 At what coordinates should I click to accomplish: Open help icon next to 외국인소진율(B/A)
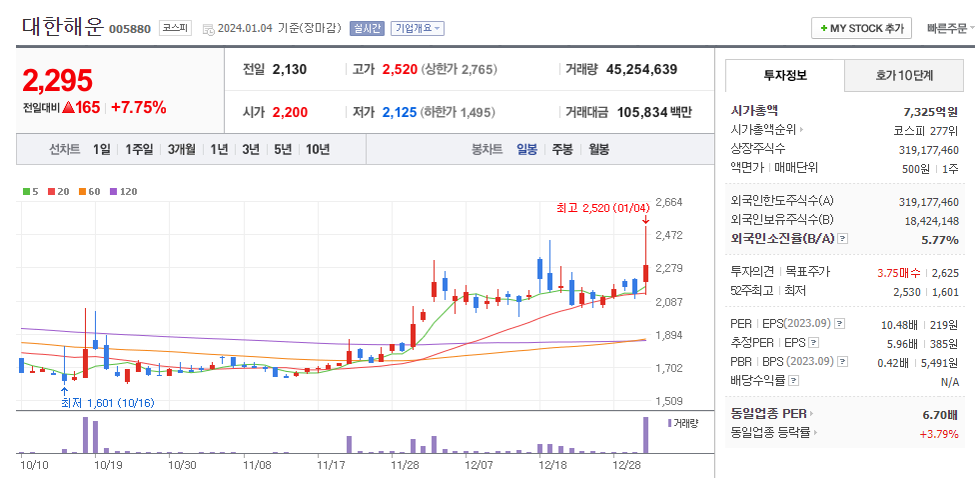click(842, 238)
